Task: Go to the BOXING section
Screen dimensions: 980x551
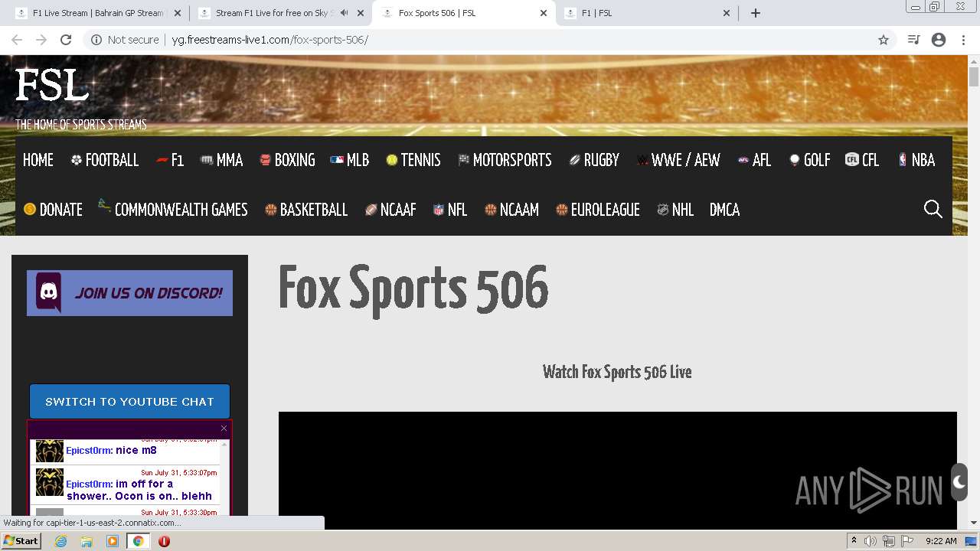Action: tap(287, 160)
